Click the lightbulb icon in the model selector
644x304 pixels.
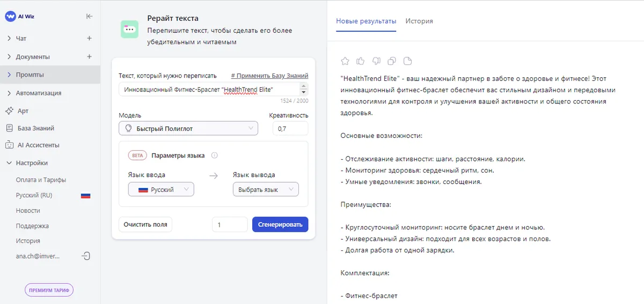click(128, 128)
